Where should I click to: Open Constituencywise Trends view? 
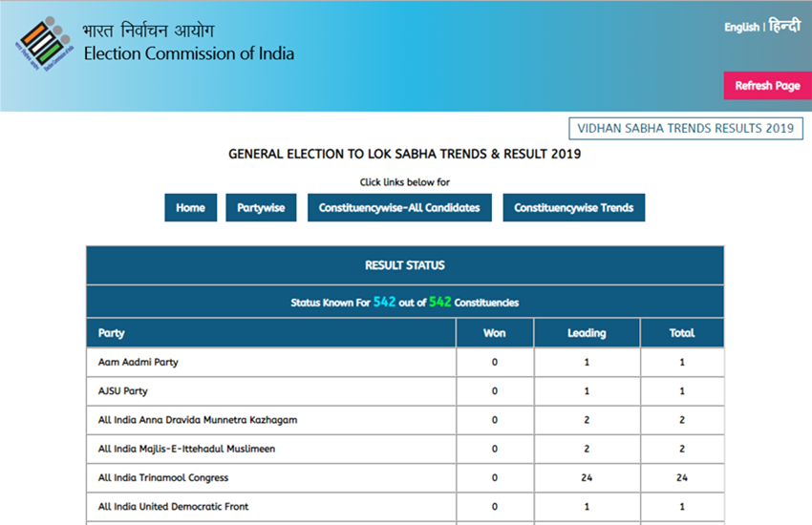coord(573,208)
